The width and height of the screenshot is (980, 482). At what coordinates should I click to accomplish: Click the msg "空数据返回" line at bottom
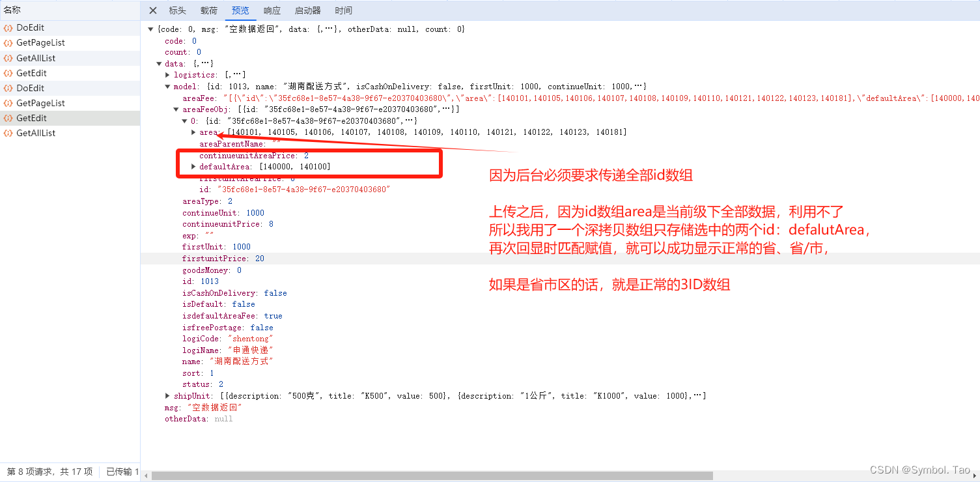pyautogui.click(x=204, y=407)
